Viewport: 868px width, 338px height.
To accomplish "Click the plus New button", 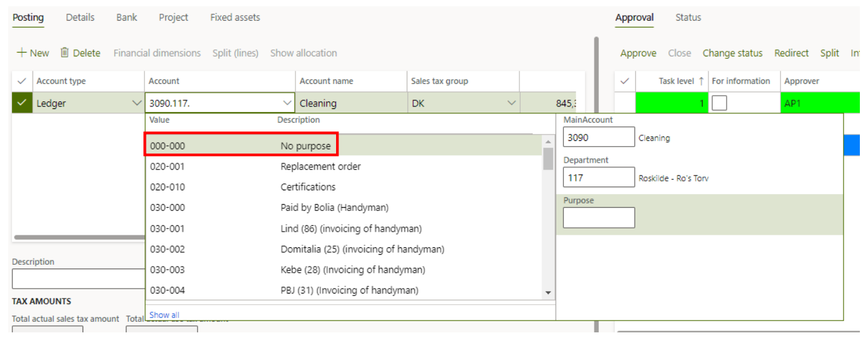I will click(x=33, y=53).
